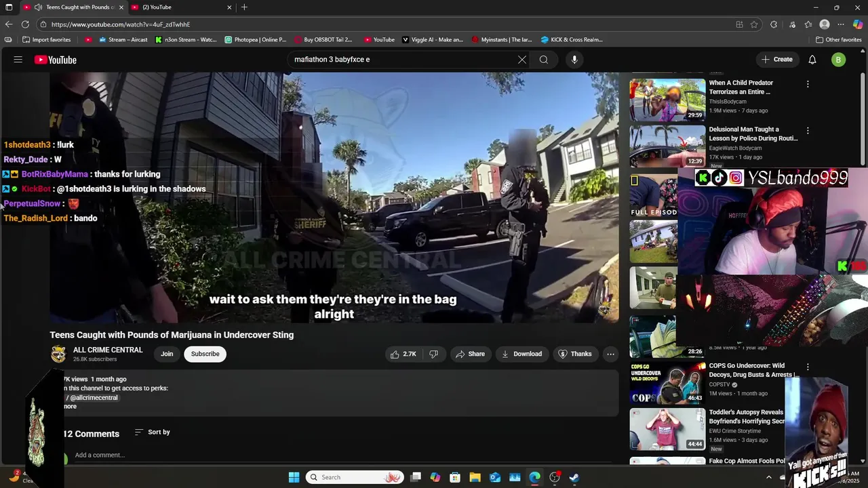Click the Join channel button
Screen dimensions: 868x488
[167, 354]
